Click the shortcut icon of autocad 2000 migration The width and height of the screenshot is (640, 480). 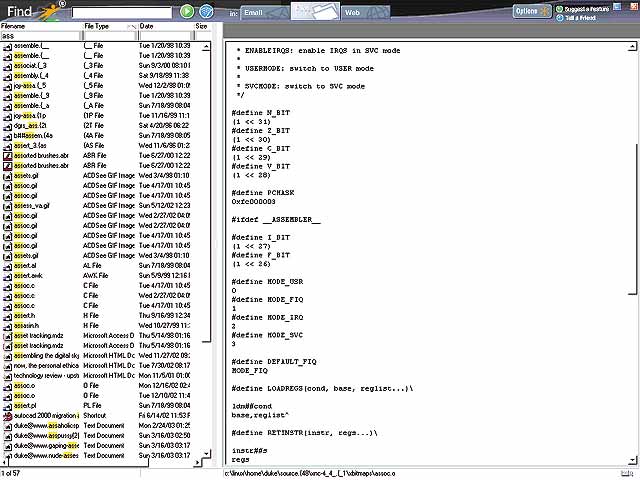tap(7, 416)
